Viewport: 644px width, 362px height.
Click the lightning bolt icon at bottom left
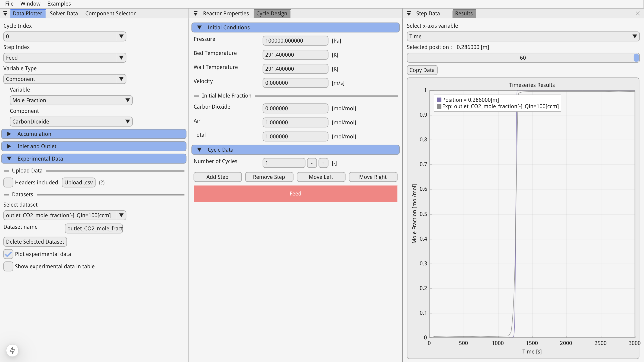[x=12, y=351]
